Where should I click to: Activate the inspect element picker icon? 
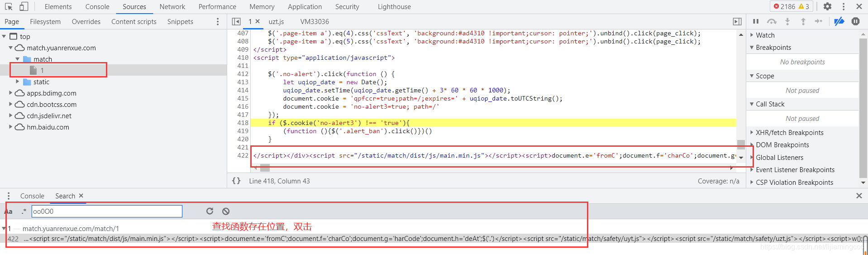point(9,6)
